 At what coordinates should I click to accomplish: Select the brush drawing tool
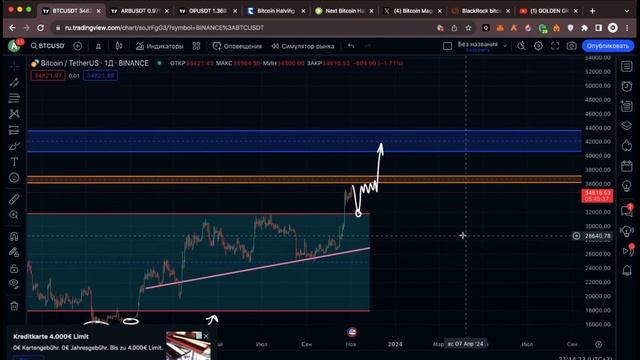(x=14, y=146)
